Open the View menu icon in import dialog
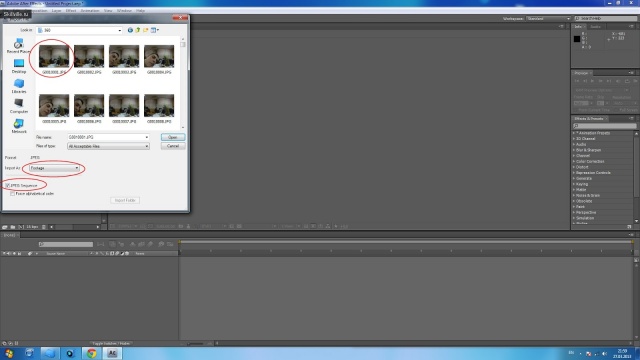 coord(155,30)
